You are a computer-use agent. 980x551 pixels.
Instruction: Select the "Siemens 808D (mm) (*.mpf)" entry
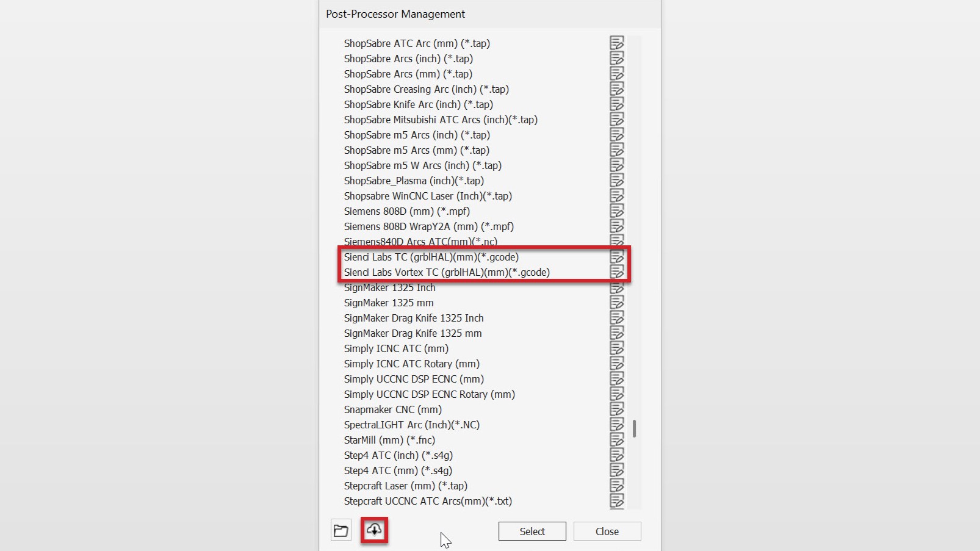[x=407, y=211]
